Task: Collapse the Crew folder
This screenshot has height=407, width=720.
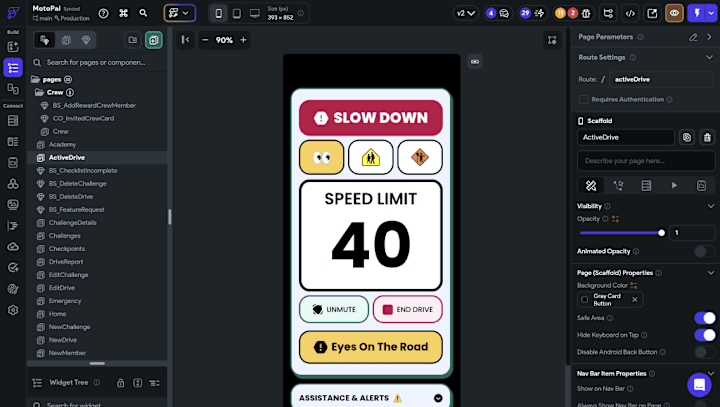Action: click(x=39, y=92)
